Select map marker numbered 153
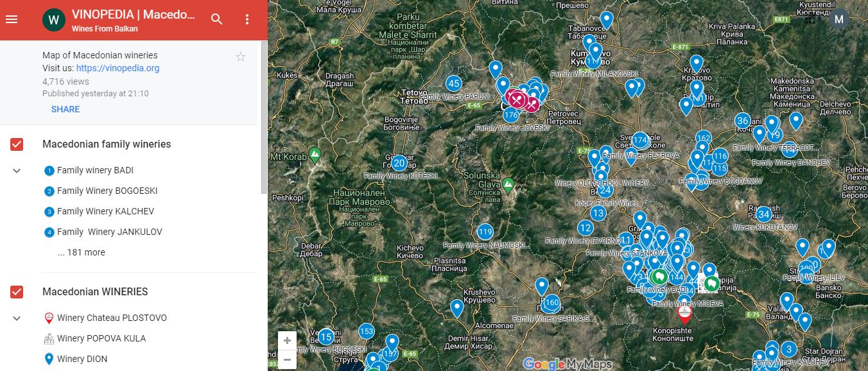This screenshot has height=371, width=868. point(366,331)
